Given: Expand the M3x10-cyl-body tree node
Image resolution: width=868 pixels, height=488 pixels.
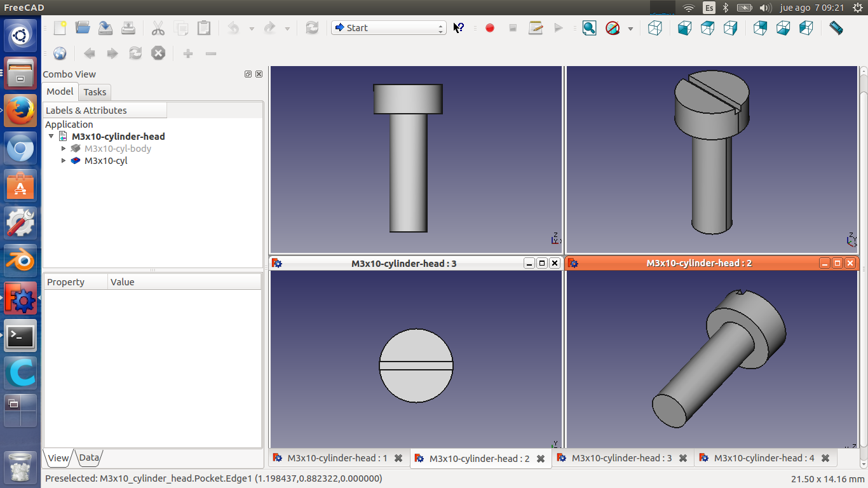Looking at the screenshot, I should click(64, 149).
